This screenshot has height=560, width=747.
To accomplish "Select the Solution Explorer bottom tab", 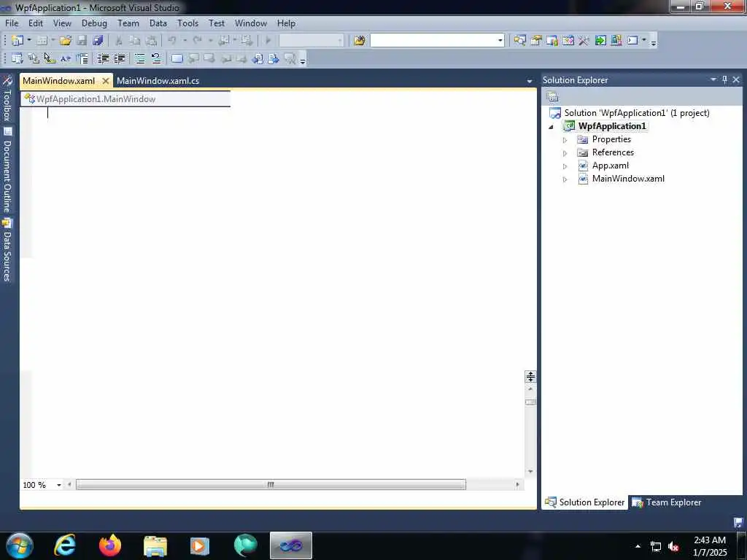I will pyautogui.click(x=584, y=502).
